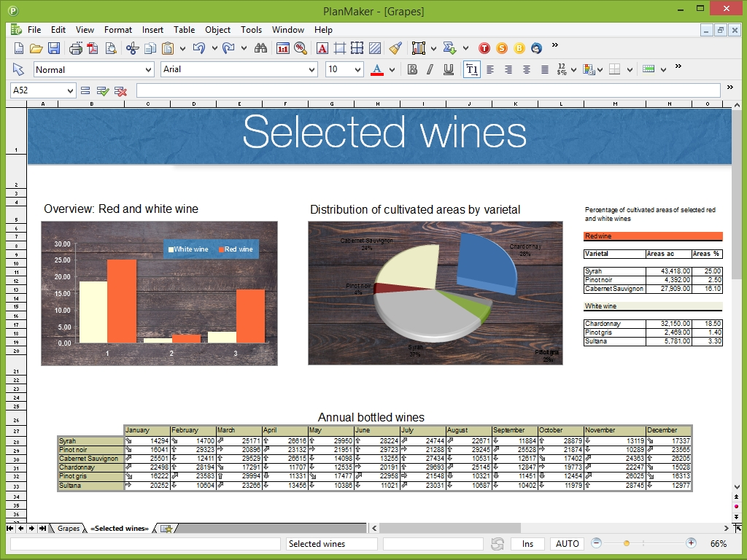Launch the yellow B BasicMaker icon
Image resolution: width=747 pixels, height=560 pixels.
click(x=519, y=48)
